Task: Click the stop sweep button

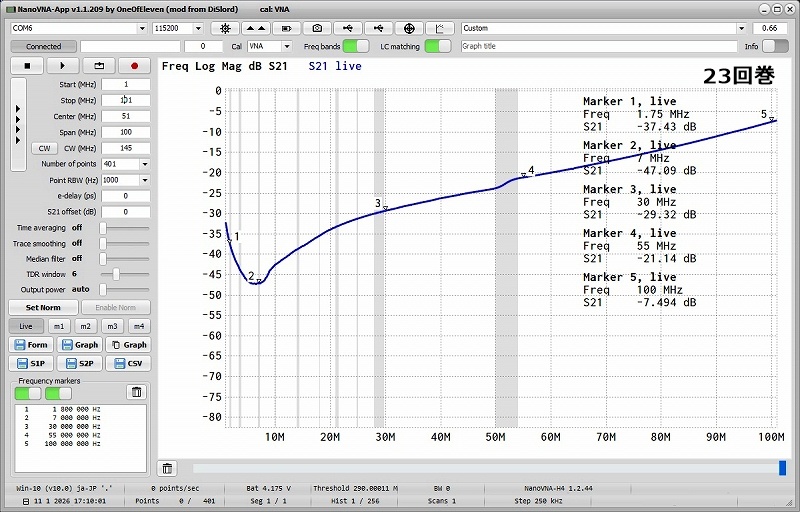Action: pyautogui.click(x=27, y=66)
